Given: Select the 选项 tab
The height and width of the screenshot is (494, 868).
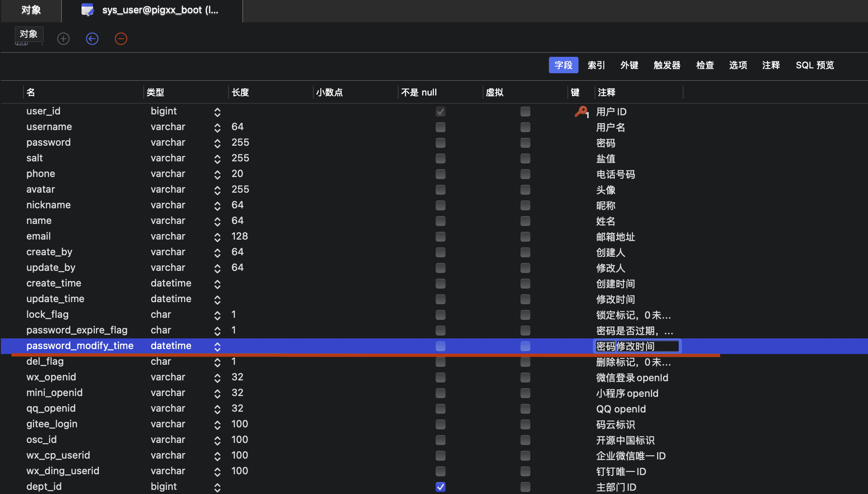Looking at the screenshot, I should 737,65.
